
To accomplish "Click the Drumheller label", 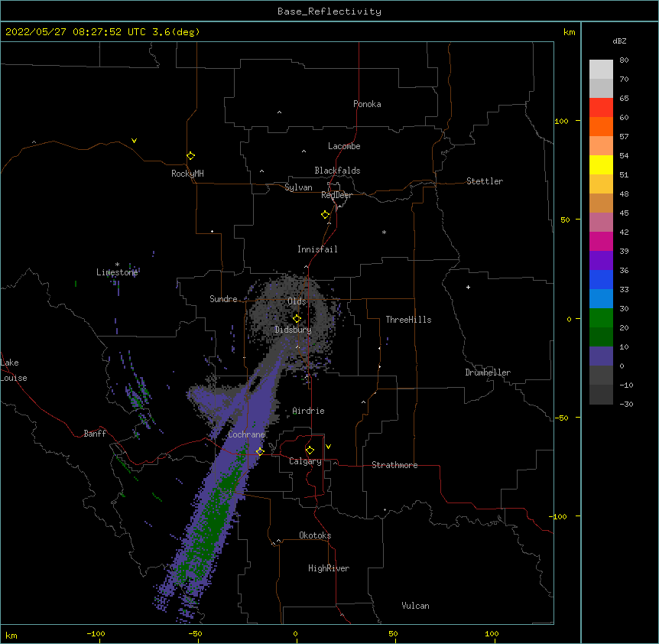I will pyautogui.click(x=488, y=372).
